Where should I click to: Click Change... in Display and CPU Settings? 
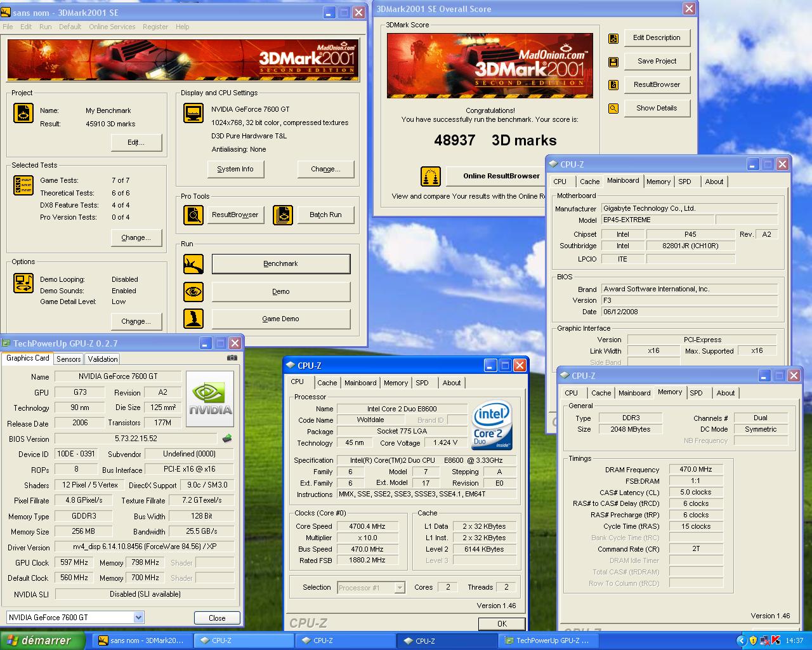[325, 169]
